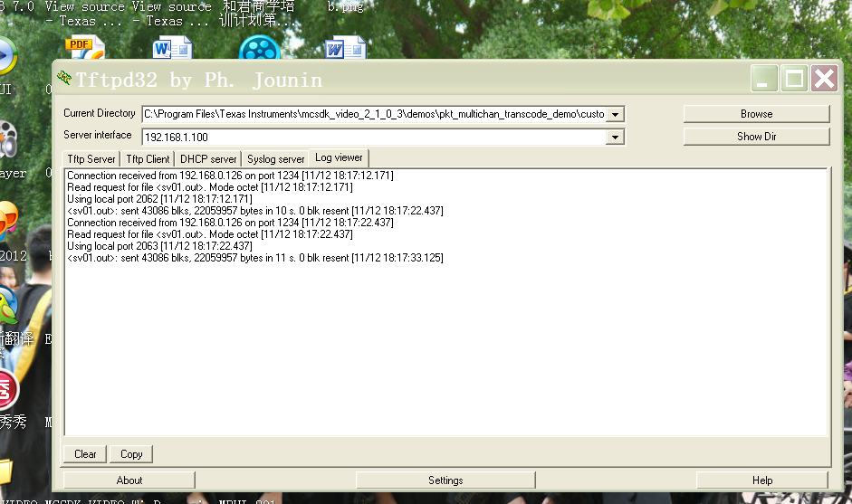Viewport: 852px width, 504px height.
Task: Expand the Server interface dropdown arrow
Action: click(x=615, y=137)
